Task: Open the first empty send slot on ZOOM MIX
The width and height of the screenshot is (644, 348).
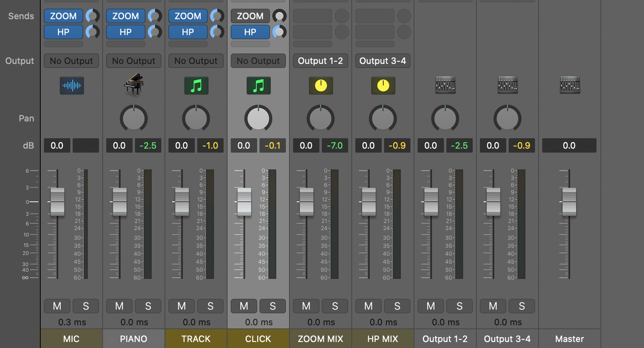Action: click(313, 16)
